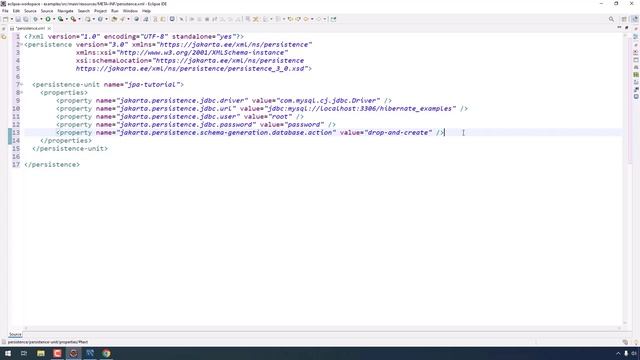Expand the Coverage dropdown arrow

(x=66, y=19)
